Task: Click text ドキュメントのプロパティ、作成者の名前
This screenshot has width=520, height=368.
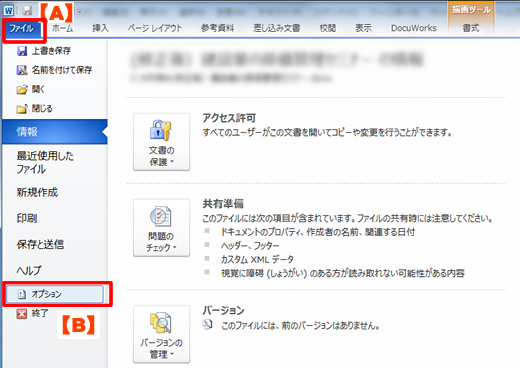Action: point(289,232)
